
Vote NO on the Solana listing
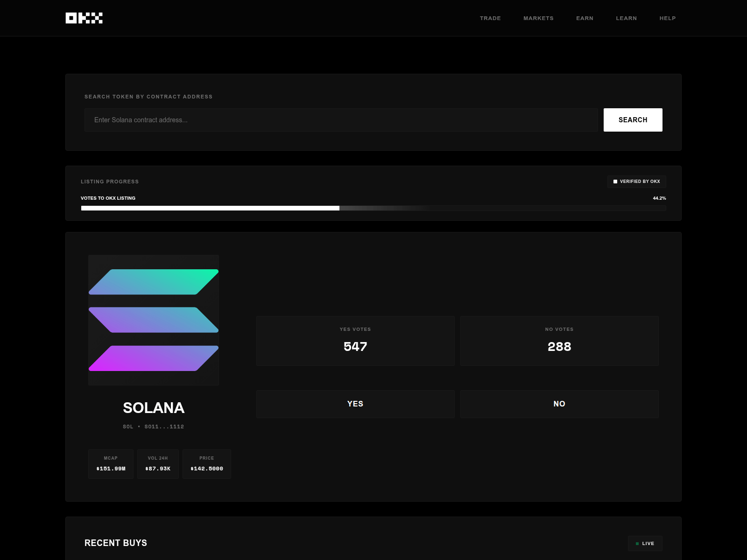click(x=559, y=404)
